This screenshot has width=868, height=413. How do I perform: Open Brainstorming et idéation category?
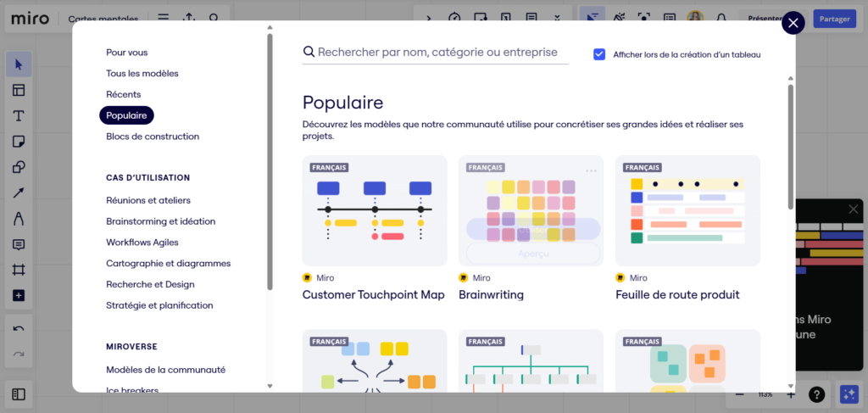click(160, 221)
